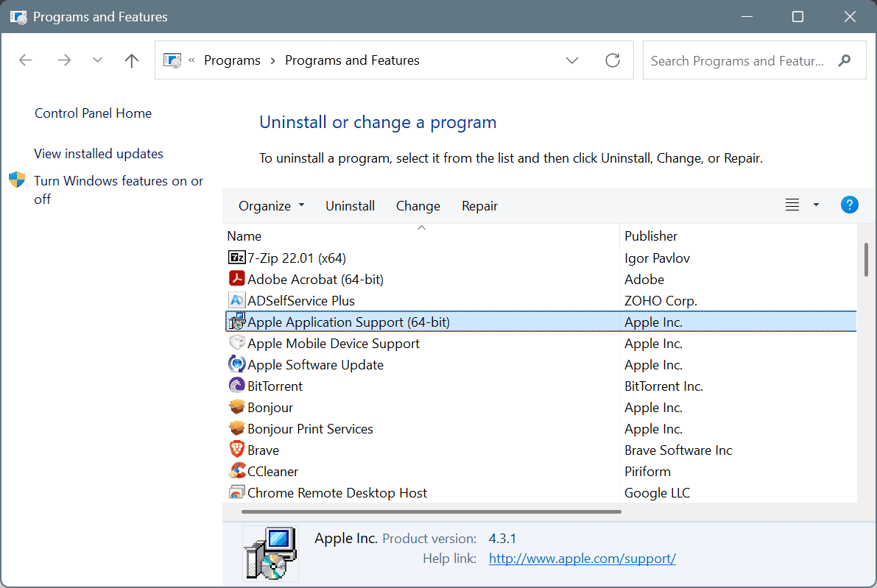Screen dimensions: 877x588
Task: Click the Windows features shield icon
Action: tap(17, 180)
